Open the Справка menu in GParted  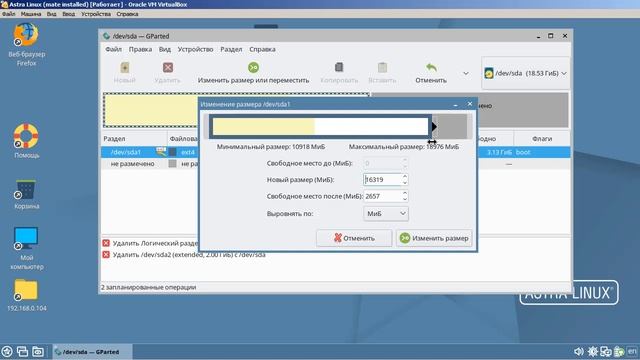tap(262, 49)
